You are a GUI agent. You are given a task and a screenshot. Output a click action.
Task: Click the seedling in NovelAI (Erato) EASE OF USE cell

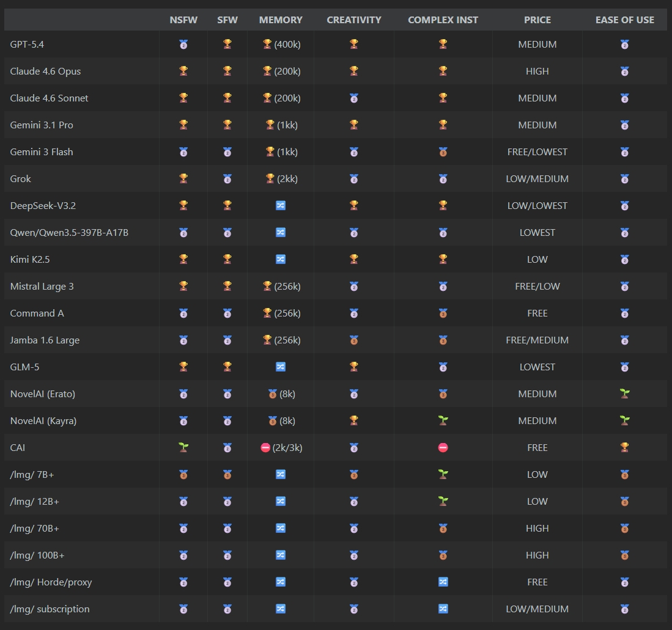(624, 394)
